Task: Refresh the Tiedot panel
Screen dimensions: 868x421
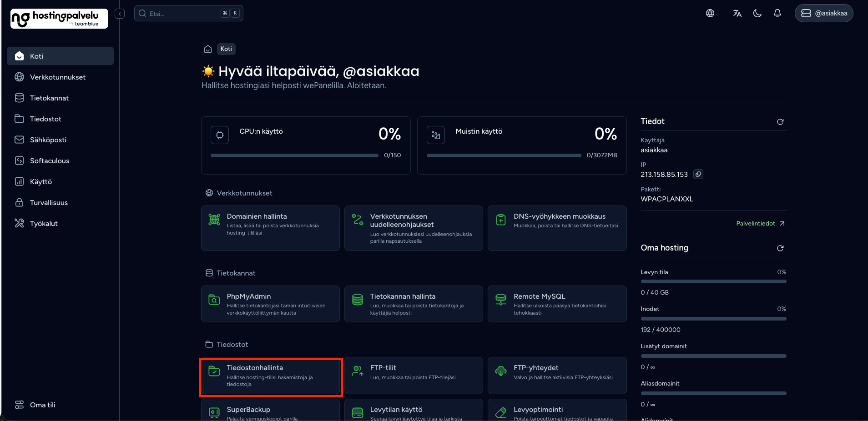Action: (780, 122)
